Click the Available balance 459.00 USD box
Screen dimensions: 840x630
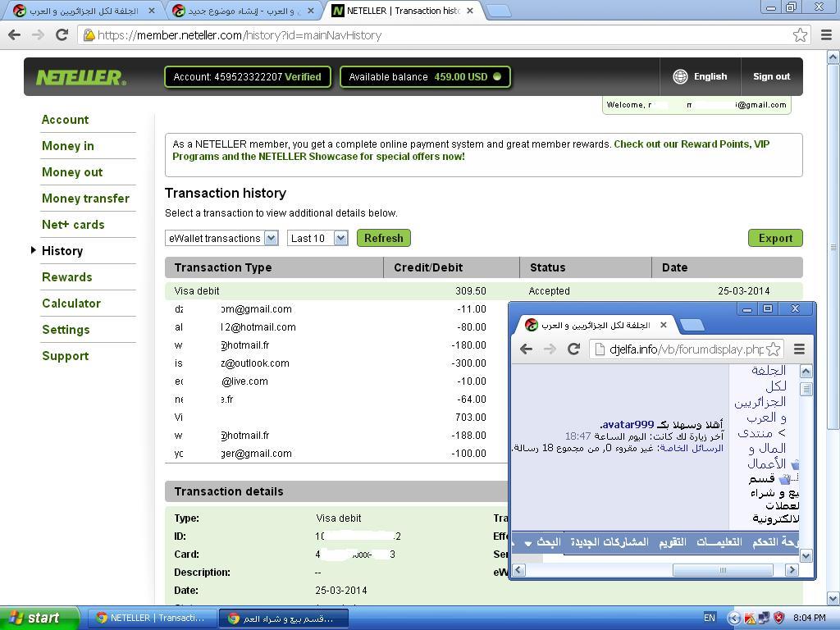(425, 76)
